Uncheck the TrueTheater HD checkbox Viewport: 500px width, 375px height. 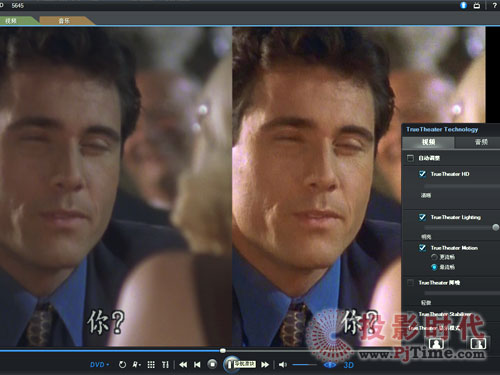click(x=422, y=174)
